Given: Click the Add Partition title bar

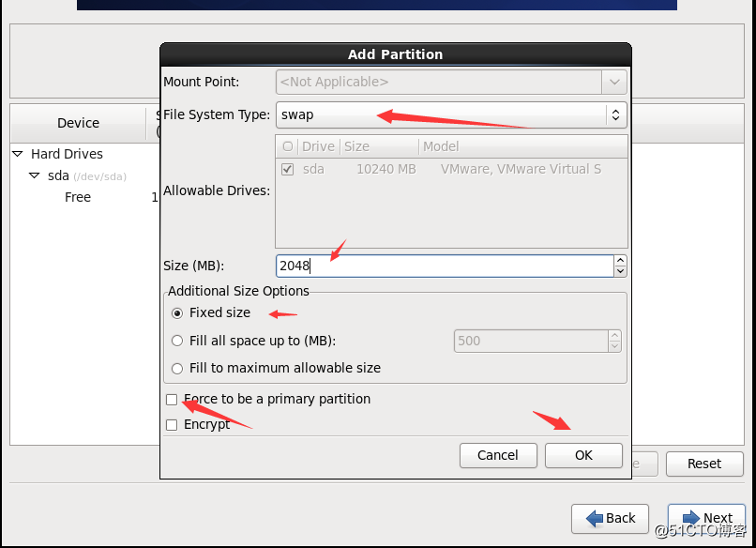Looking at the screenshot, I should 396,54.
